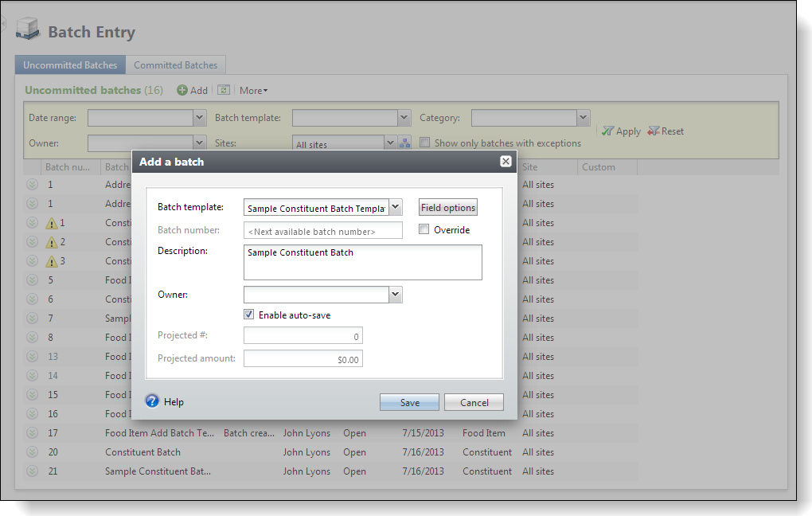Click the refresh list icon beside Add

point(224,90)
